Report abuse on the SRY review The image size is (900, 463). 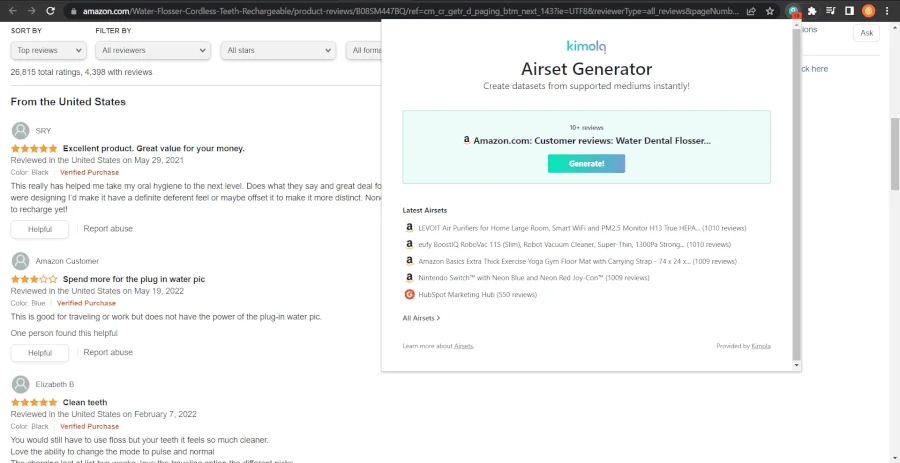click(x=108, y=228)
